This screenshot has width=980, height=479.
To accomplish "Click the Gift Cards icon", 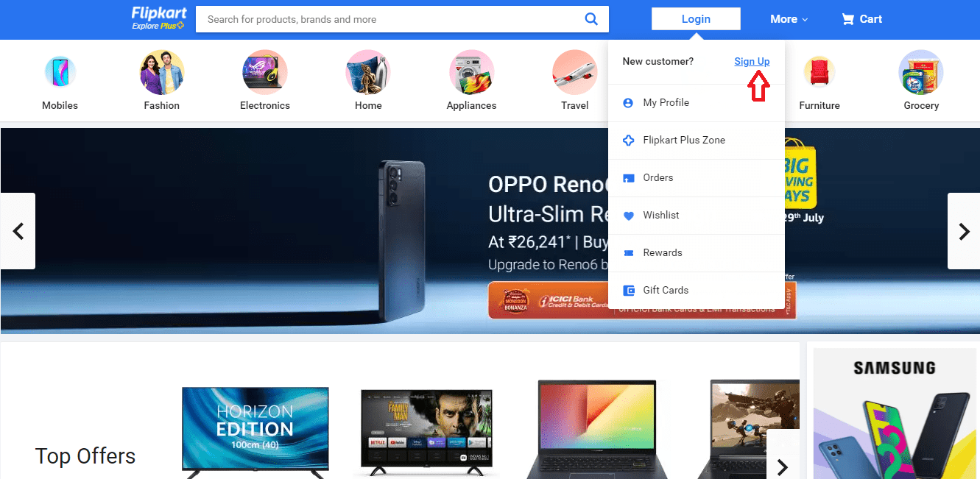I will (628, 291).
